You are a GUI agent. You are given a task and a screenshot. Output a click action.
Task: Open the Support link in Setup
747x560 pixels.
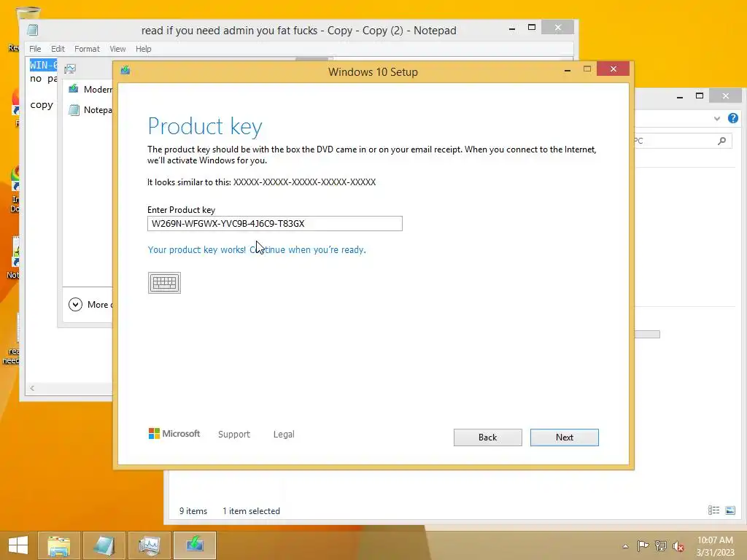coord(234,435)
